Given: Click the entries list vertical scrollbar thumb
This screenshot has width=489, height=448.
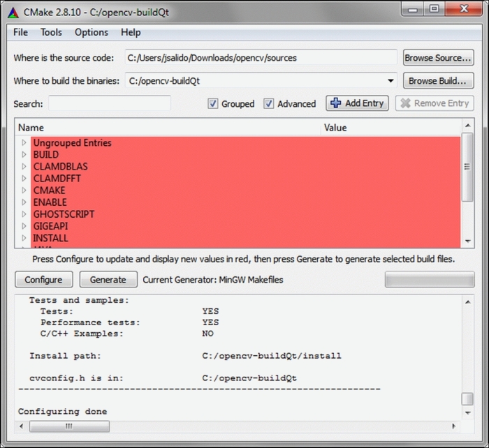Looking at the screenshot, I should click(467, 167).
